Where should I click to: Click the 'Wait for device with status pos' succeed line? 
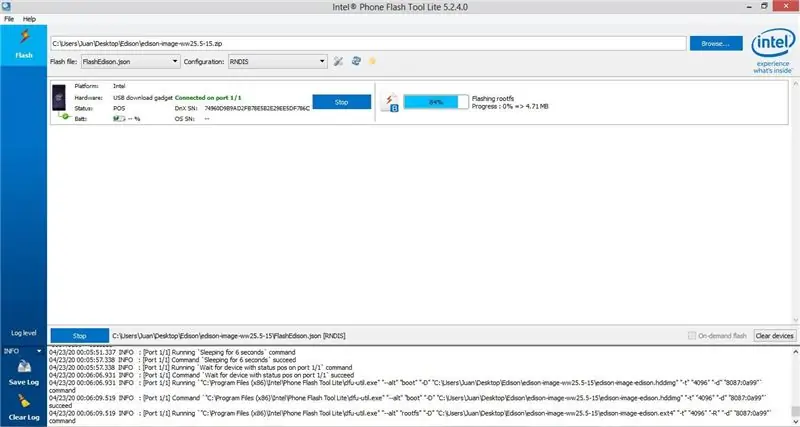[201, 375]
